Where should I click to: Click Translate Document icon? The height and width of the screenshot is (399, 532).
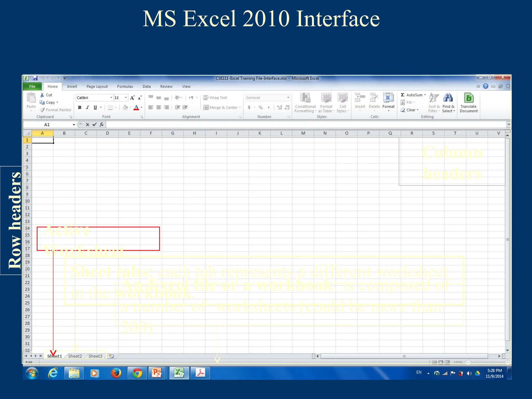[x=469, y=98]
